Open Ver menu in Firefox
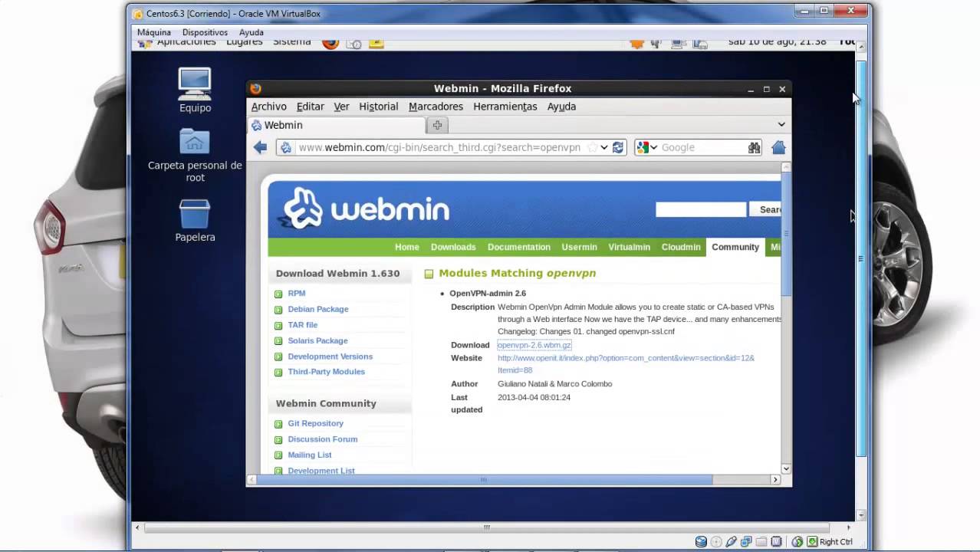Viewport: 980px width, 552px height. (x=341, y=107)
